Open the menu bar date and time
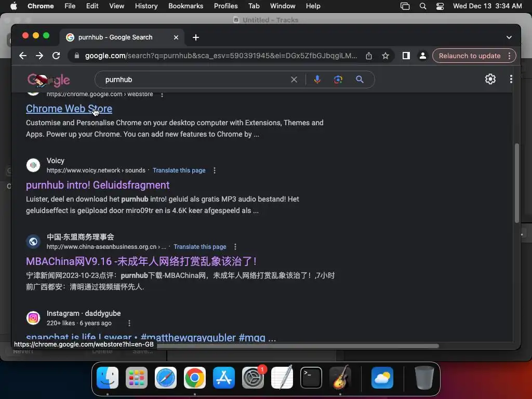The image size is (532, 399). [487, 6]
